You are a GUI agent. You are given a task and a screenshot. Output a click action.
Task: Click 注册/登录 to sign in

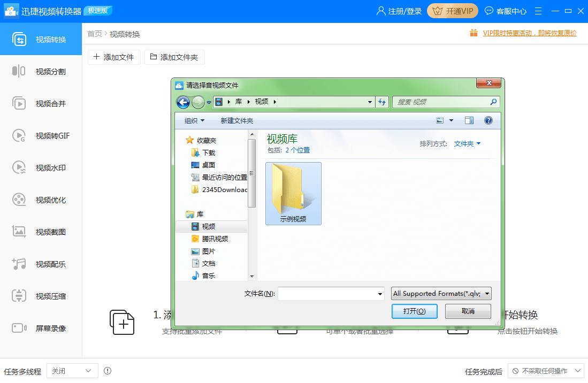pos(399,11)
